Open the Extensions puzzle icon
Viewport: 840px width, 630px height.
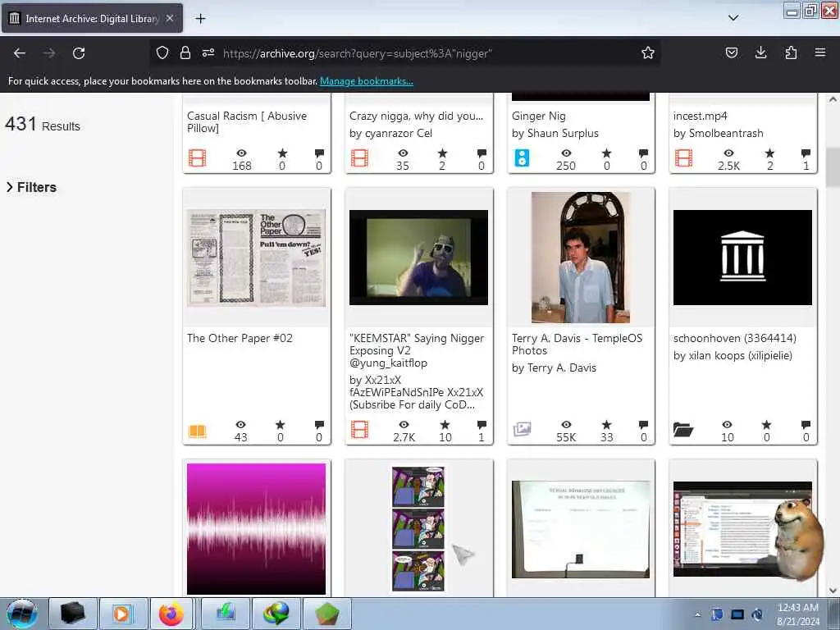coord(791,52)
